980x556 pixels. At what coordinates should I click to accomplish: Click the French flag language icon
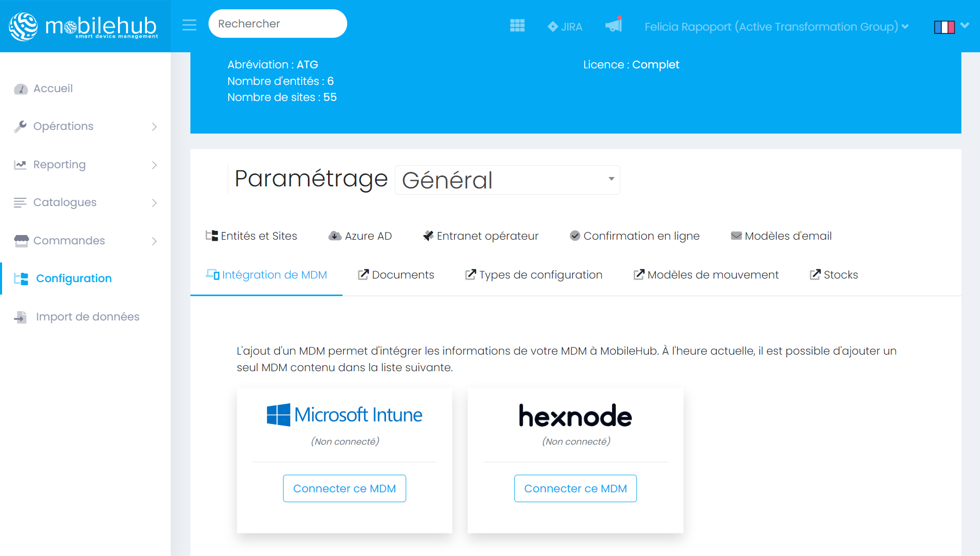944,27
